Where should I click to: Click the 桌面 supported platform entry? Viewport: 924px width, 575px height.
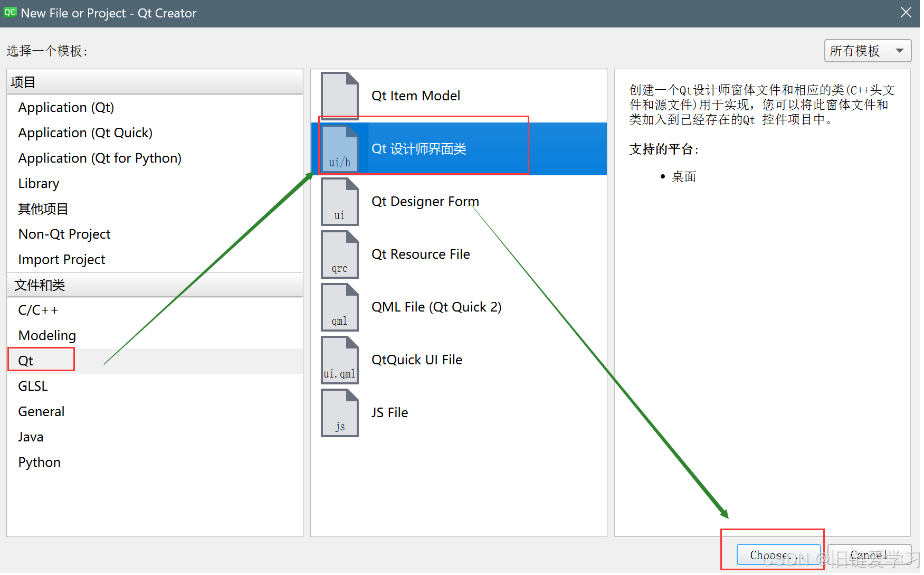click(x=683, y=176)
